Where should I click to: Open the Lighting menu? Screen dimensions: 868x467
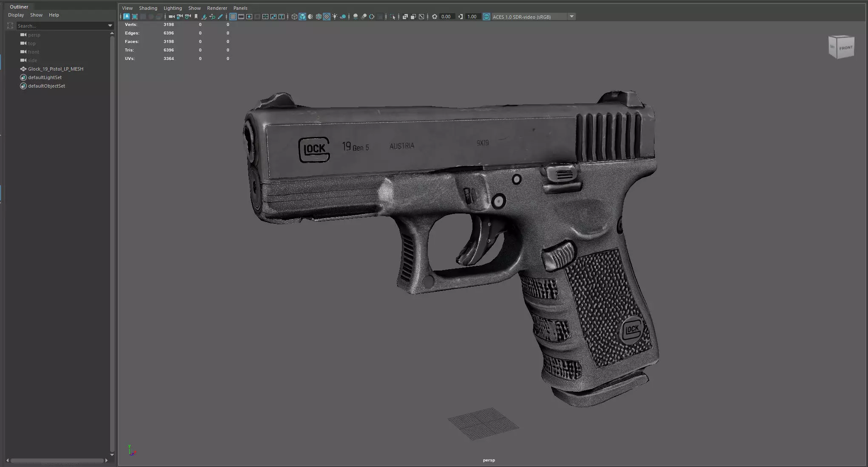click(x=173, y=8)
